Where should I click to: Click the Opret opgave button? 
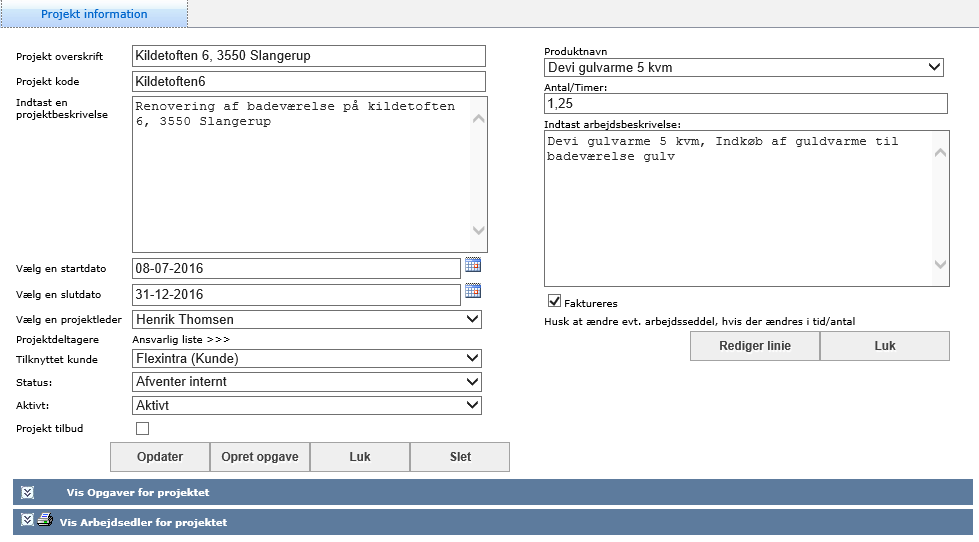[x=260, y=457]
